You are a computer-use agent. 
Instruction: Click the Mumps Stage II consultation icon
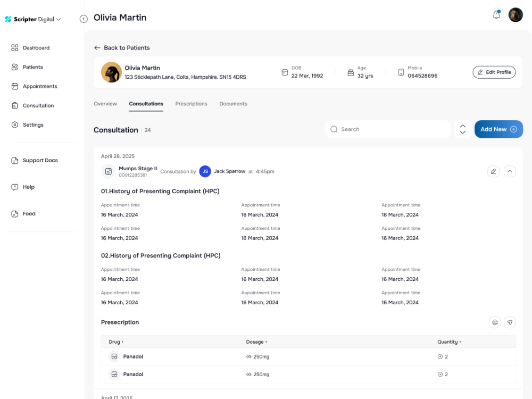pos(109,171)
